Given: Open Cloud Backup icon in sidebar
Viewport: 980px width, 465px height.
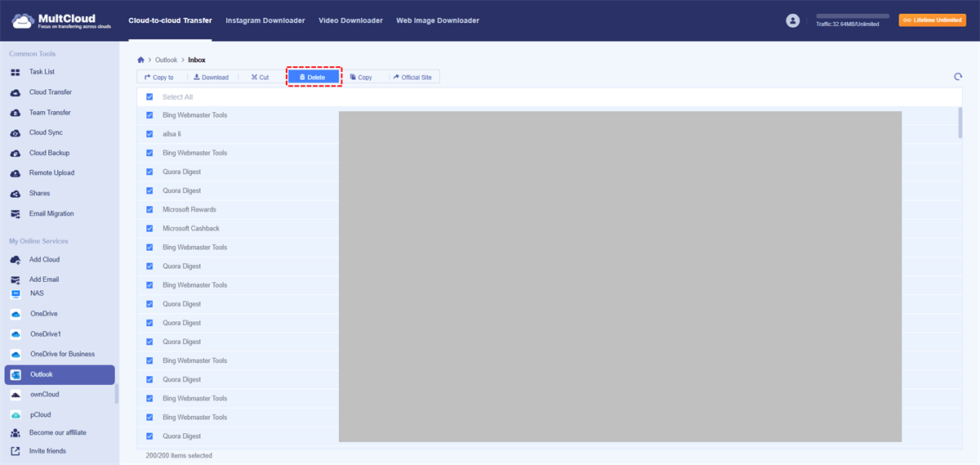Looking at the screenshot, I should tap(16, 153).
